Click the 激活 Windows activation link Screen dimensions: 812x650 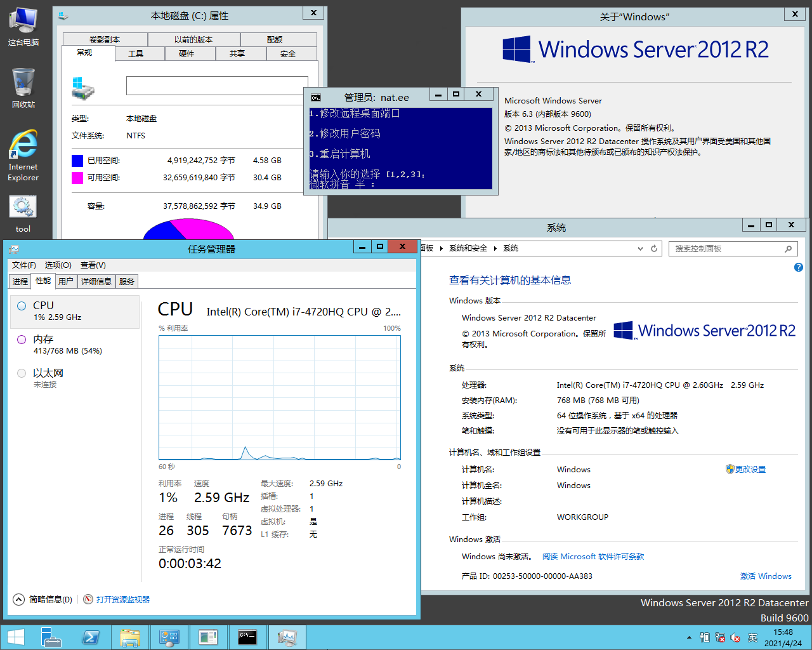pyautogui.click(x=765, y=576)
